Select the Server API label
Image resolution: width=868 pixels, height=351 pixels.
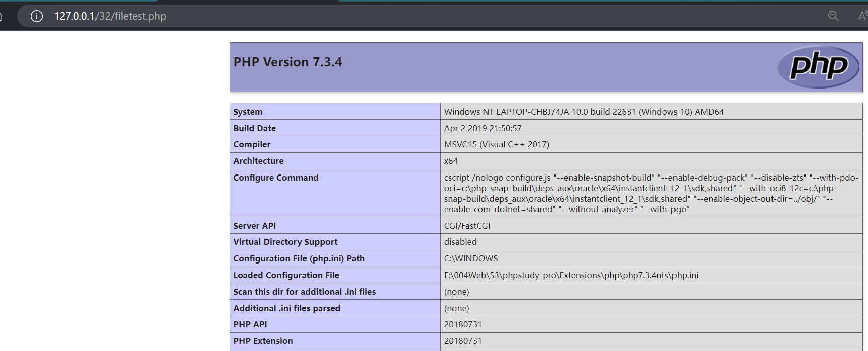click(254, 226)
